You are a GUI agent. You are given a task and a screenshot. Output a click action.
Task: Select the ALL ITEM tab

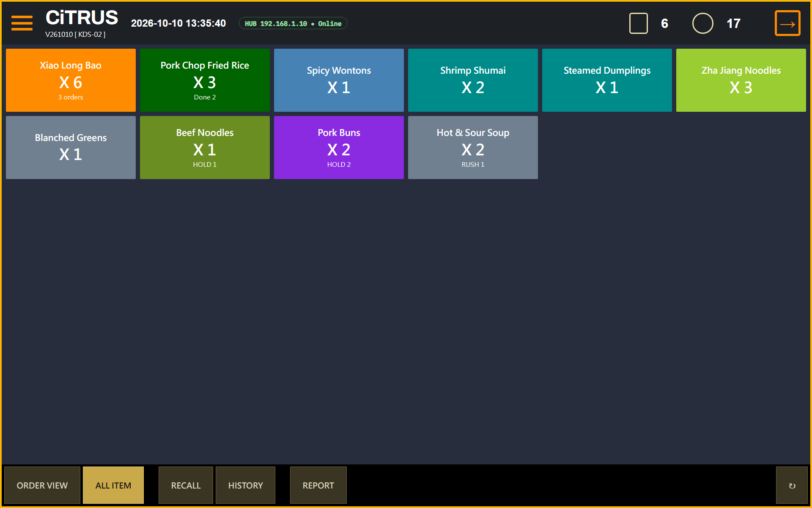point(113,485)
